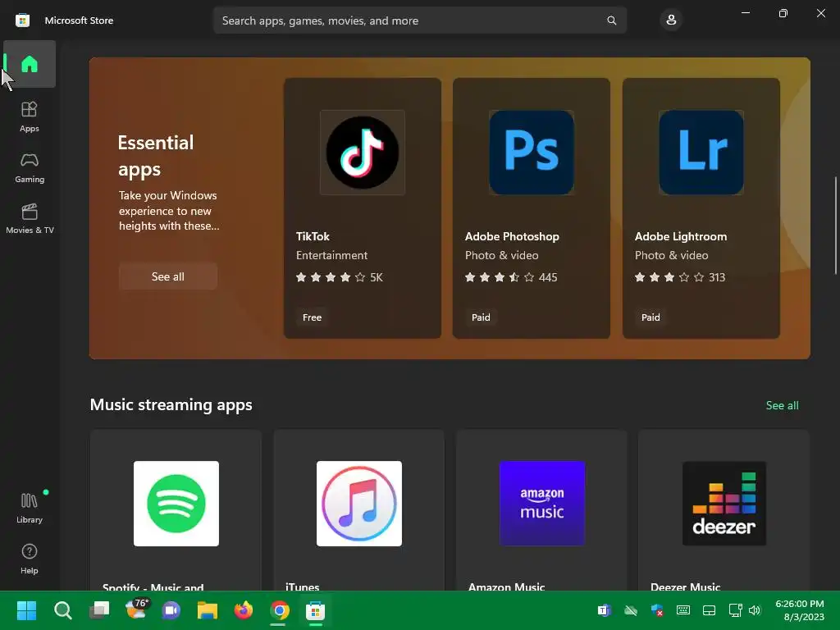Viewport: 840px width, 630px height.
Task: Open the volume control in system tray
Action: (755, 610)
